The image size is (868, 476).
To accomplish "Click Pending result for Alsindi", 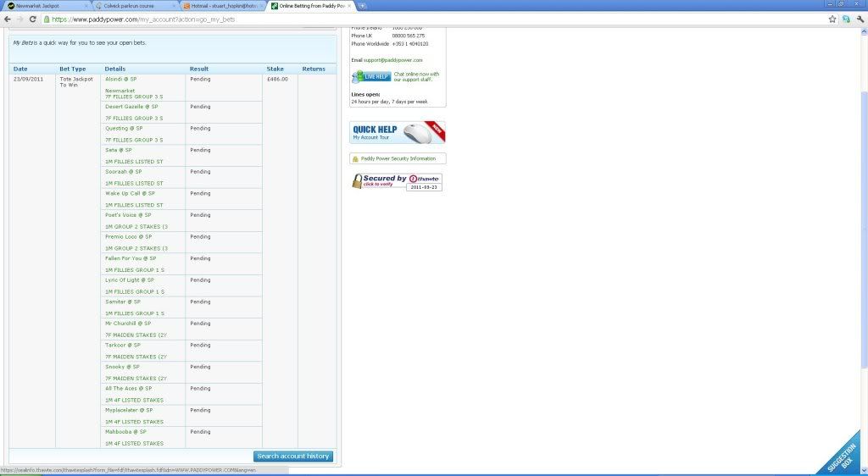I will (200, 79).
